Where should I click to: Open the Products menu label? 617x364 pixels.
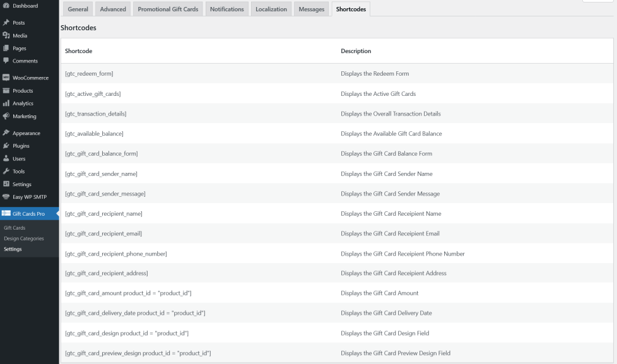click(23, 90)
